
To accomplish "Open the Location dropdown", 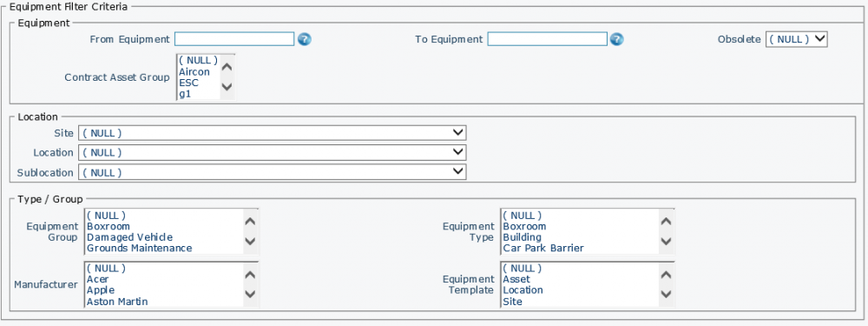I will (272, 152).
